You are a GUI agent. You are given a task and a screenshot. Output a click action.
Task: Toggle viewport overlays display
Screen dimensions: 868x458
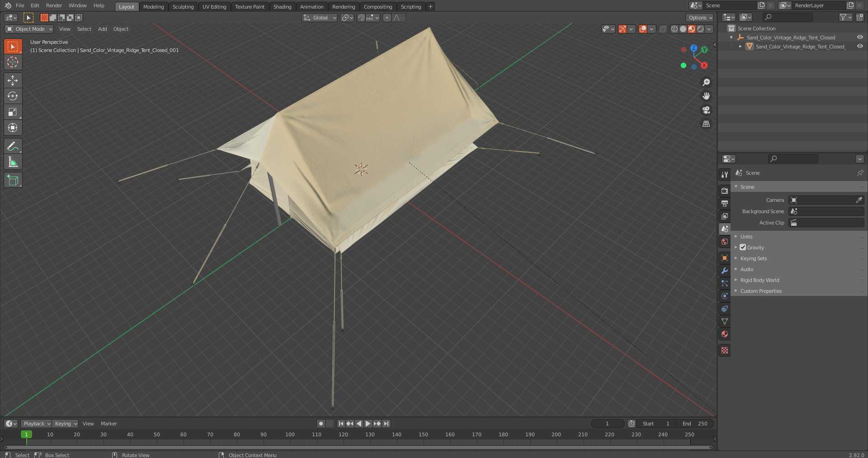(x=643, y=29)
